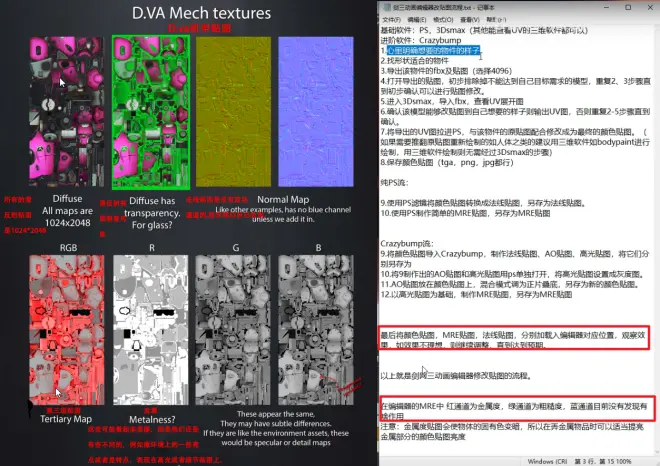Click the '第 3 行, 第 15' status text
The height and width of the screenshot is (466, 660).
click(x=595, y=461)
